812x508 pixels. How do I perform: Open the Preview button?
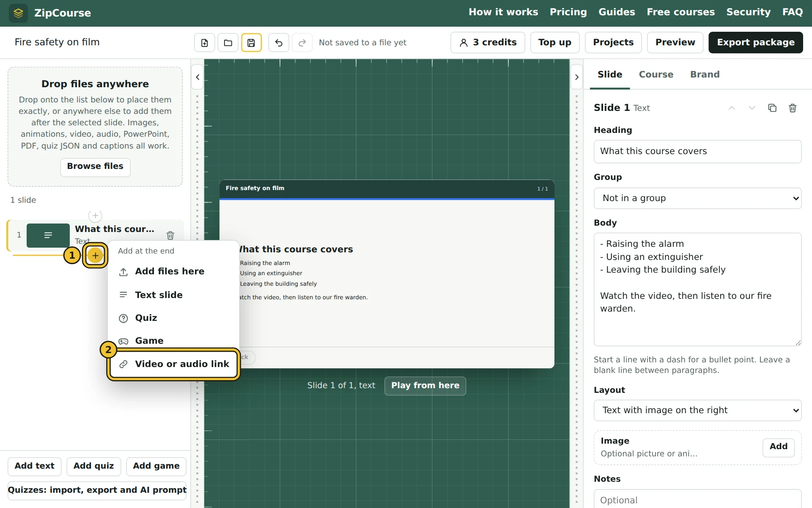coord(675,43)
